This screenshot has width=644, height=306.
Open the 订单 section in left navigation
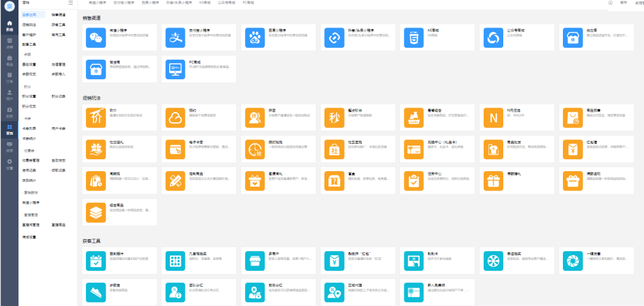pyautogui.click(x=10, y=78)
